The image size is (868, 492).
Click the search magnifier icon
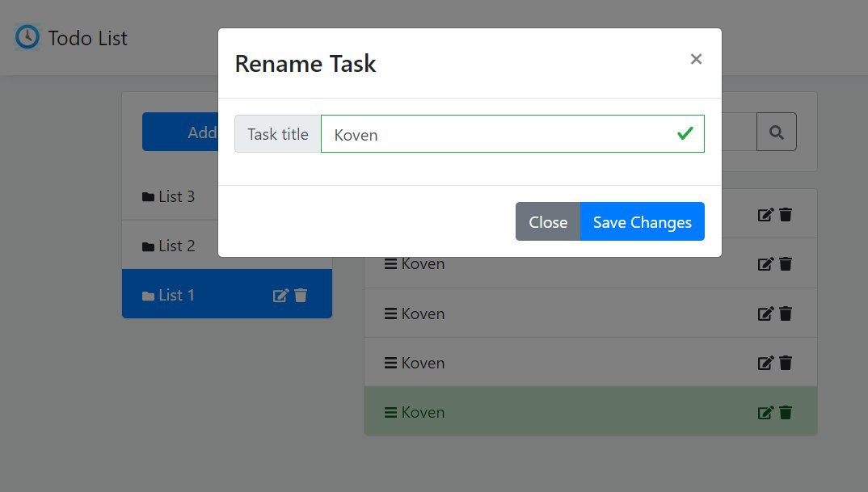point(776,132)
